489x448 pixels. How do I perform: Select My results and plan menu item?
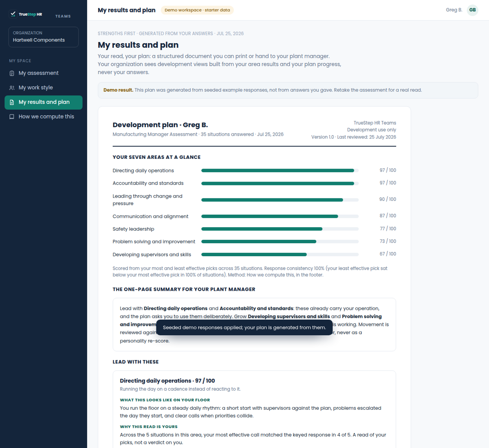click(x=43, y=102)
